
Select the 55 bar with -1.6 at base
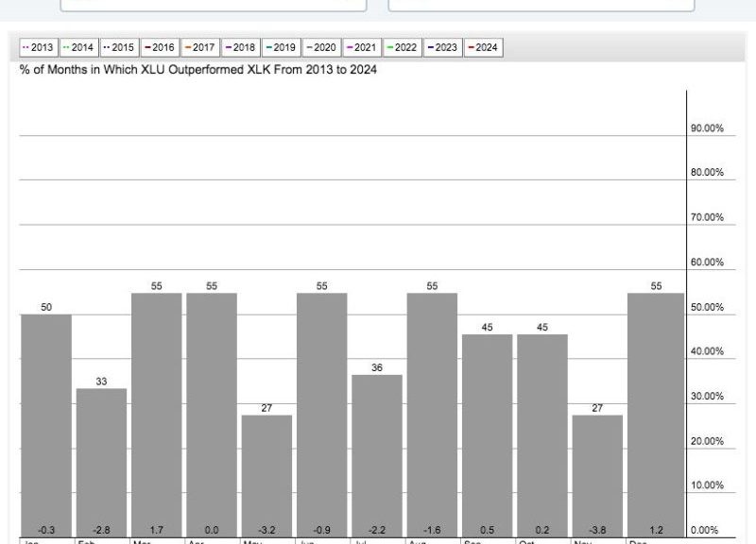point(432,416)
